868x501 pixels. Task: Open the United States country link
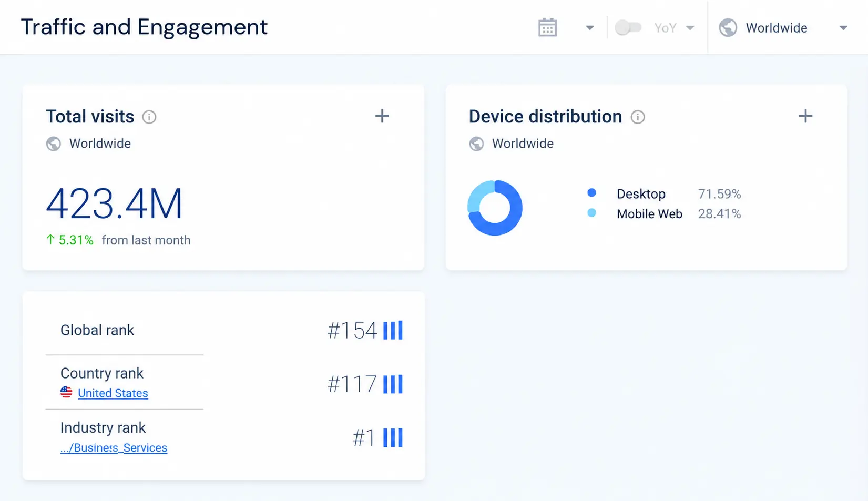click(113, 393)
